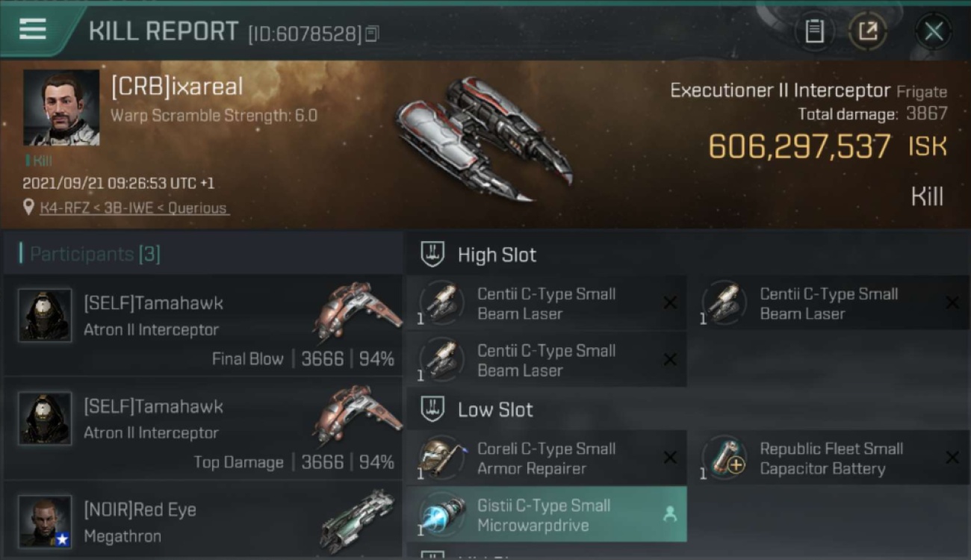The height and width of the screenshot is (560, 971).
Task: Close the kill report window
Action: click(x=934, y=31)
